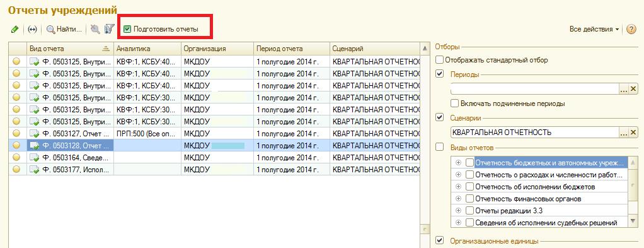Image resolution: width=644 pixels, height=248 pixels.
Task: Sort by the Вид отчета column header
Action: point(70,49)
